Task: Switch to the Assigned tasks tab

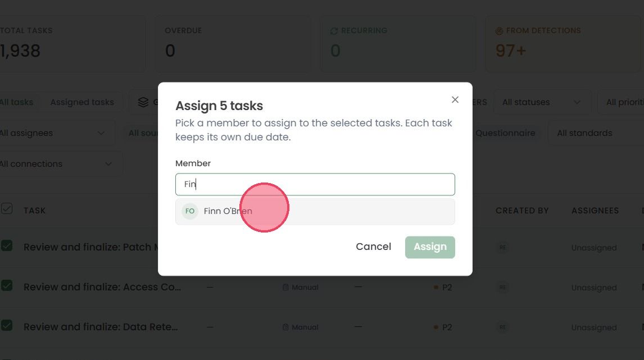Action: tap(82, 102)
